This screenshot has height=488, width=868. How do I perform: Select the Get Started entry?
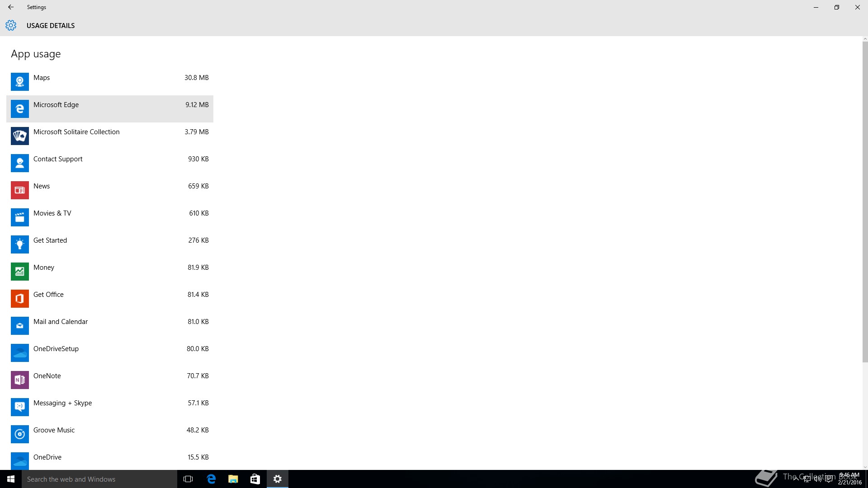click(109, 244)
